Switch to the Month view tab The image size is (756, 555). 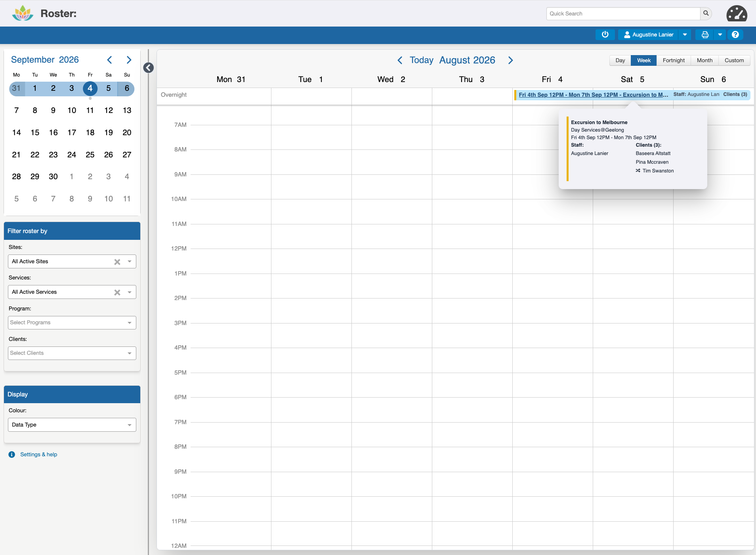point(704,60)
